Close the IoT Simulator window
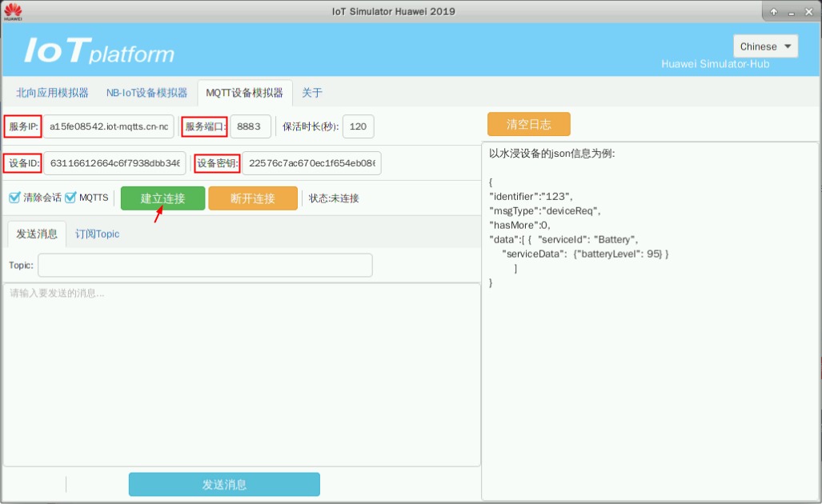Image resolution: width=822 pixels, height=504 pixels. click(x=808, y=12)
